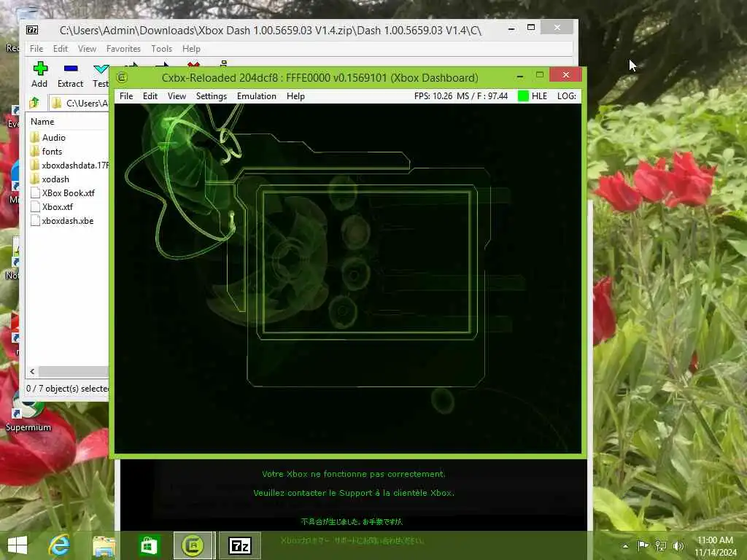The image size is (747, 560).
Task: Launch Internet Explorer from taskbar
Action: click(x=59, y=545)
